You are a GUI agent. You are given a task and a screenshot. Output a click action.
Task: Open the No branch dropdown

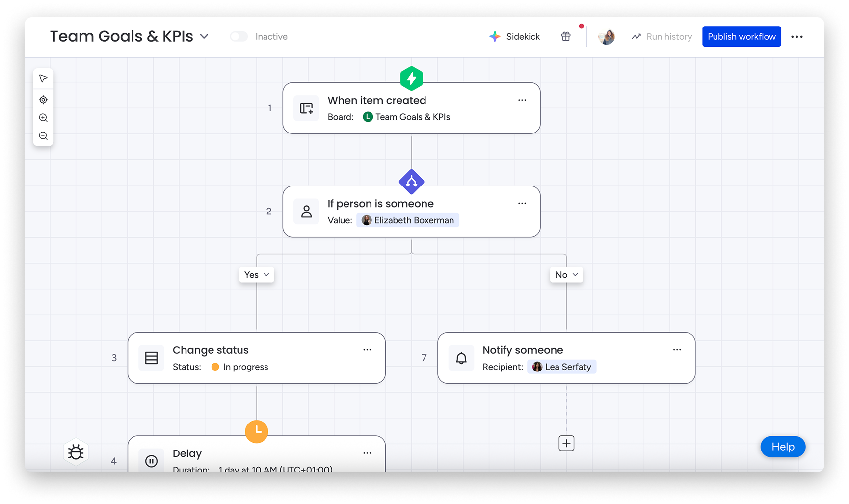click(x=566, y=275)
